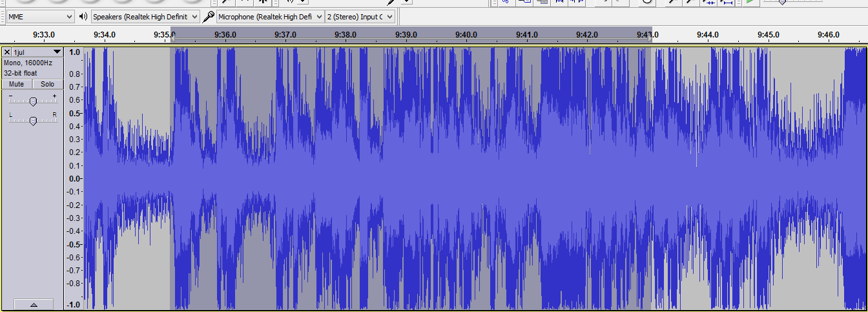Collapse the 1jul track with bottom arrow button
Viewport: 868px width, 312px height.
tap(33, 304)
